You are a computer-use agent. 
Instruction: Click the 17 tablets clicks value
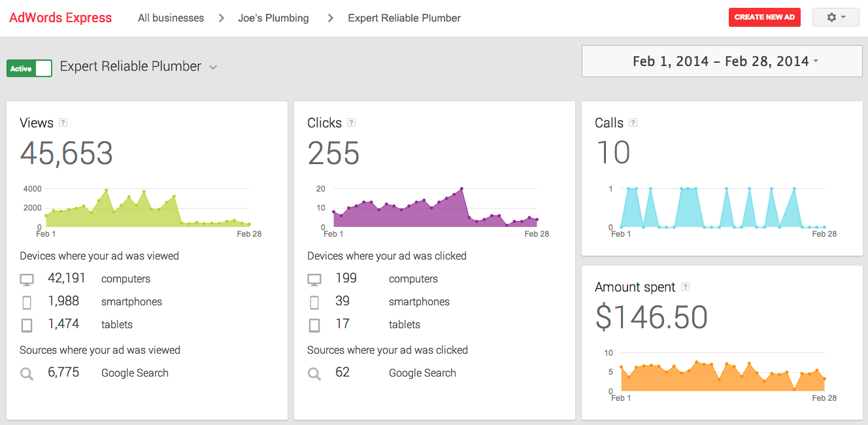[x=342, y=324]
